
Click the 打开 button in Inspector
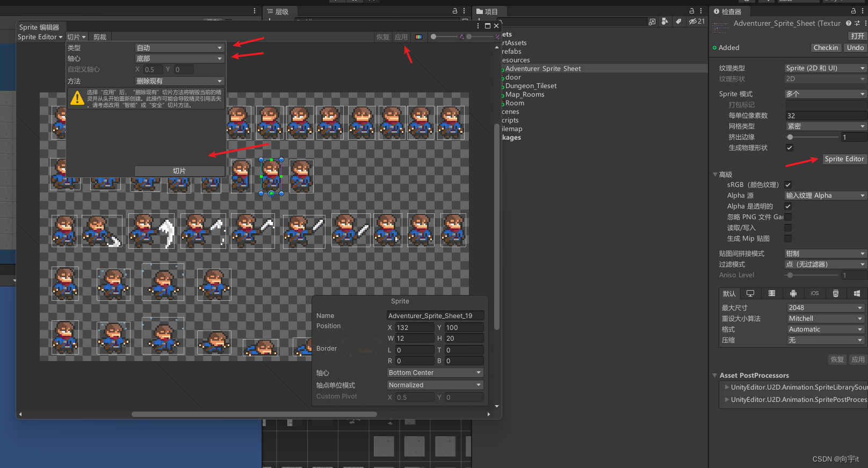pos(857,36)
